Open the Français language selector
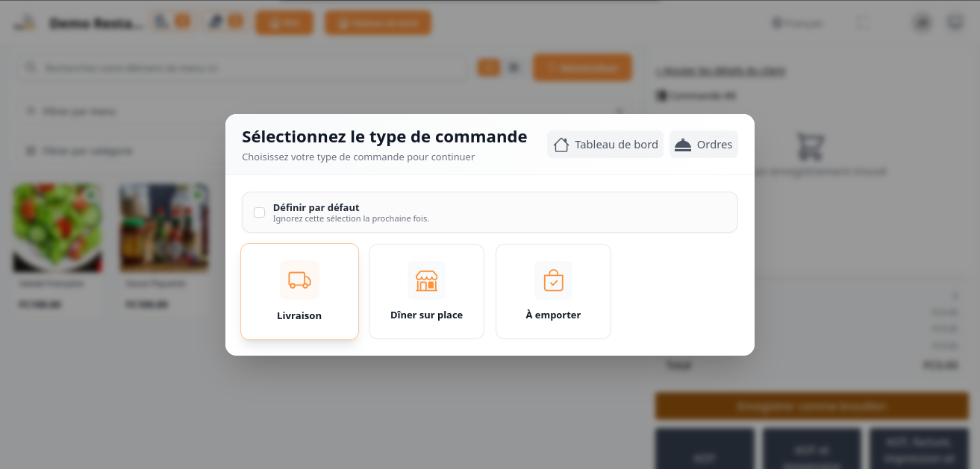Screen dimensions: 980x469 pyautogui.click(x=797, y=23)
